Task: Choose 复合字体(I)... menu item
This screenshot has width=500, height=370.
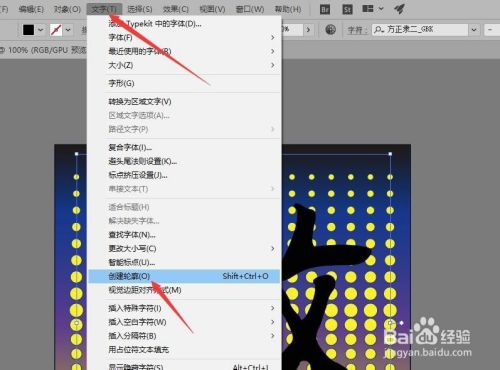Action: (184, 147)
